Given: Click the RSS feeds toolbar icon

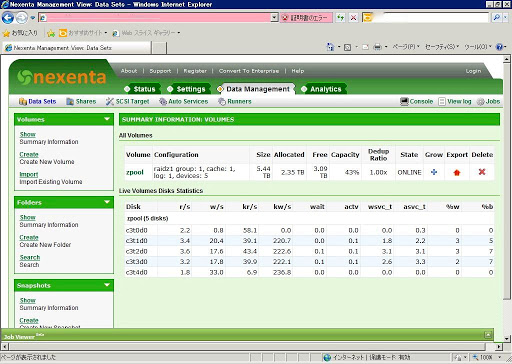Looking at the screenshot, I should 347,47.
